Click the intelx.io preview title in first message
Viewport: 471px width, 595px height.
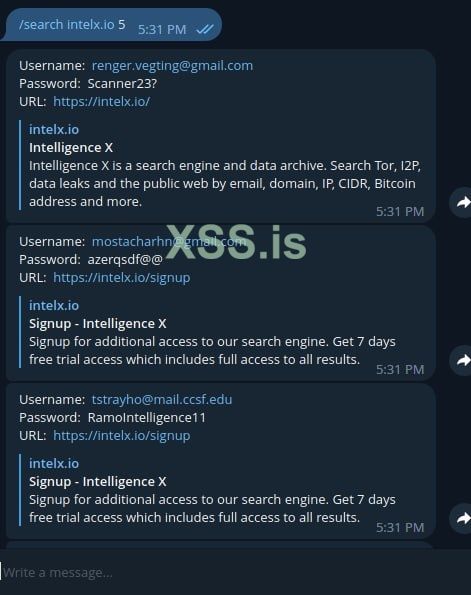[54, 130]
